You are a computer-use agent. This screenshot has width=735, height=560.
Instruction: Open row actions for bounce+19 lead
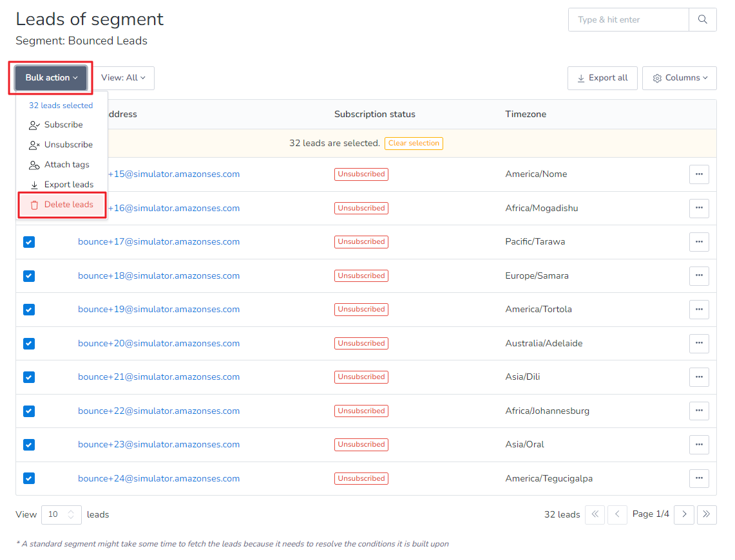(699, 310)
